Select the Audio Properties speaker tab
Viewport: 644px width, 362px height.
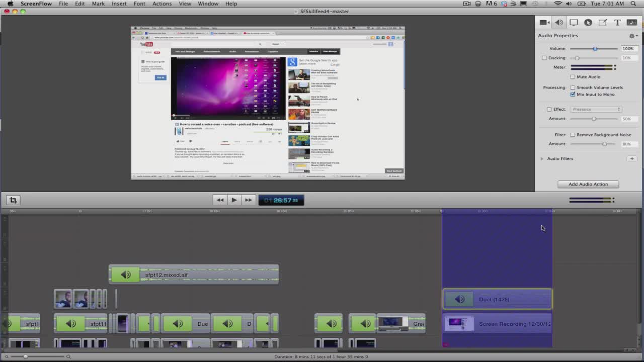(559, 23)
